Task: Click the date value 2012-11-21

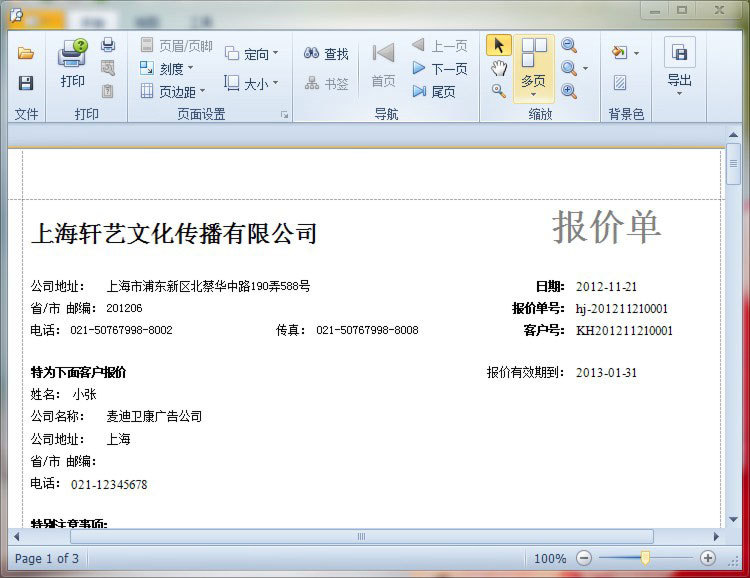Action: click(607, 287)
